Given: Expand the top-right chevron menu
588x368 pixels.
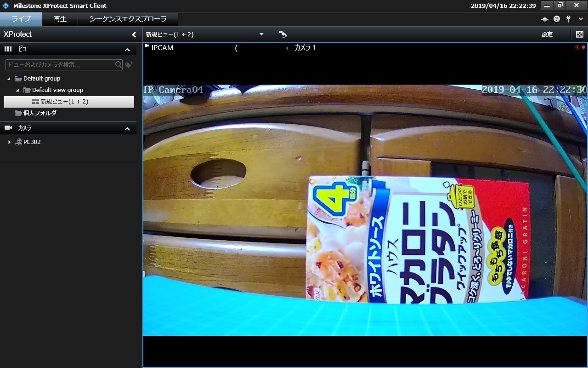Looking at the screenshot, I should (581, 19).
